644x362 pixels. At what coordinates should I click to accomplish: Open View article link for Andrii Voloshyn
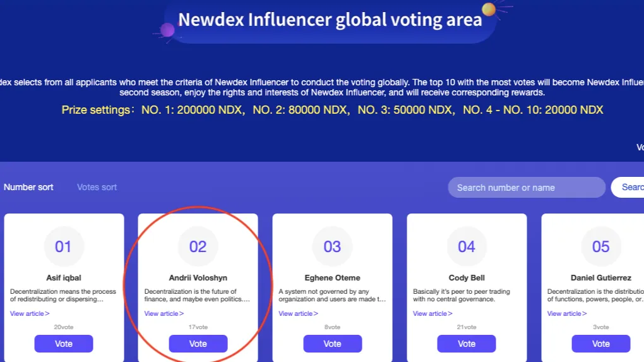pos(164,313)
